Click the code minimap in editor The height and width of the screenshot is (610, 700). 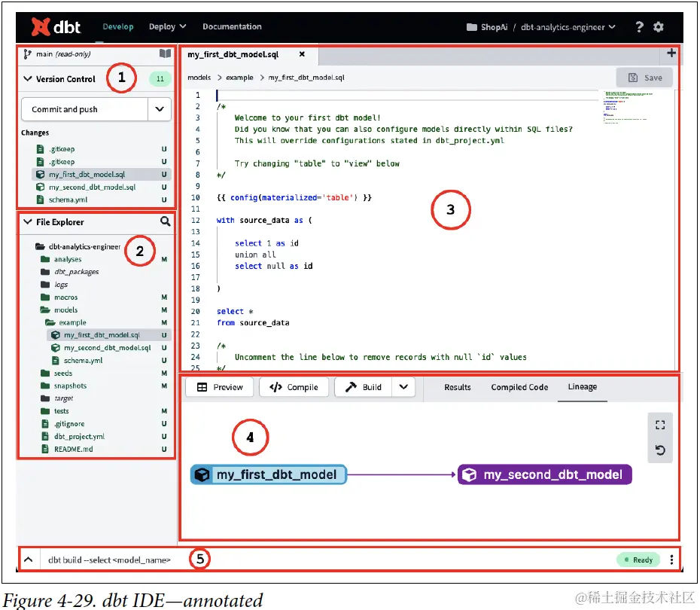627,107
